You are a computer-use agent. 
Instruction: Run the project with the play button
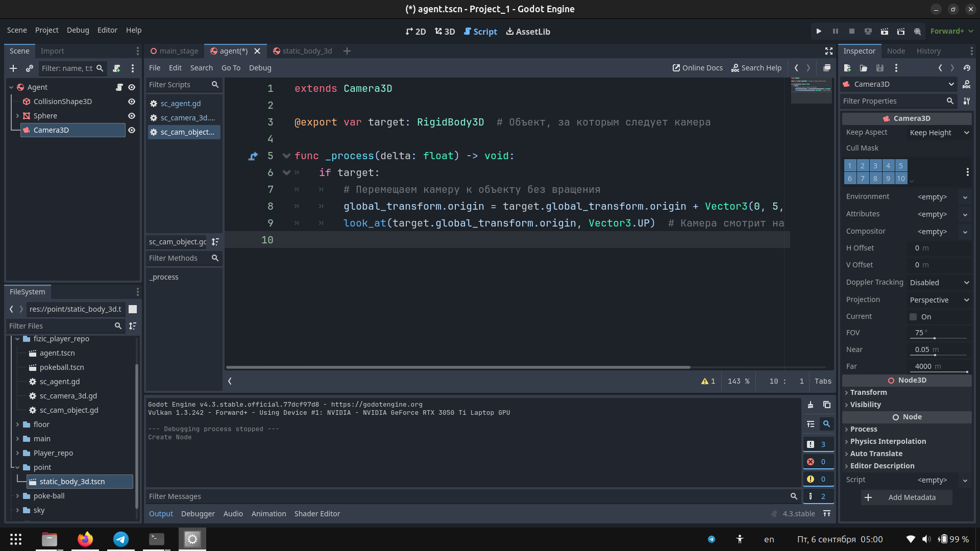click(819, 31)
